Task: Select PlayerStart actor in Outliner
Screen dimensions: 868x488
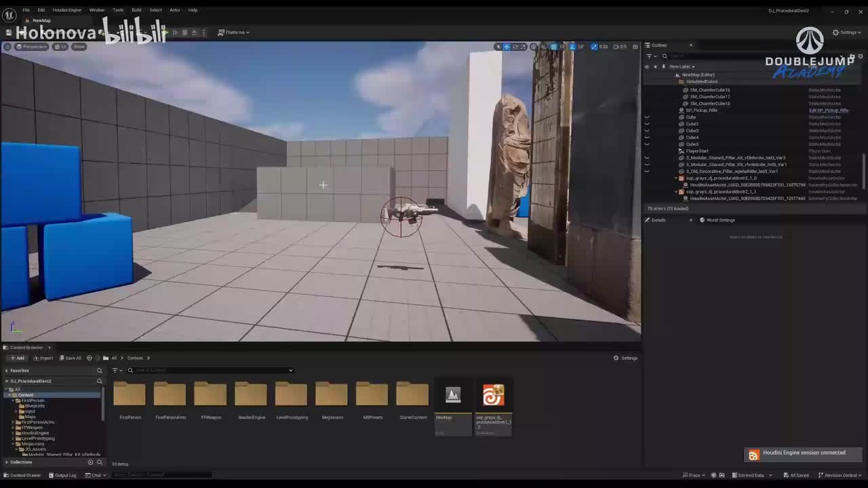Action: (x=697, y=151)
